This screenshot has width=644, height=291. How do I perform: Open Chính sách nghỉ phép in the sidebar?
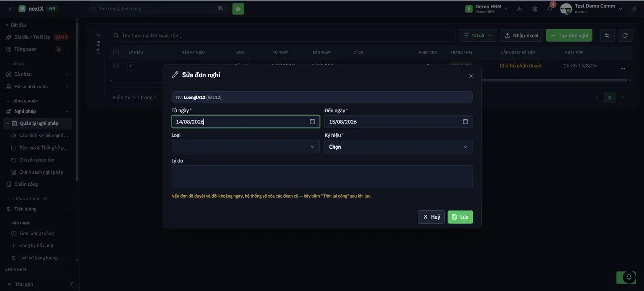pos(41,172)
